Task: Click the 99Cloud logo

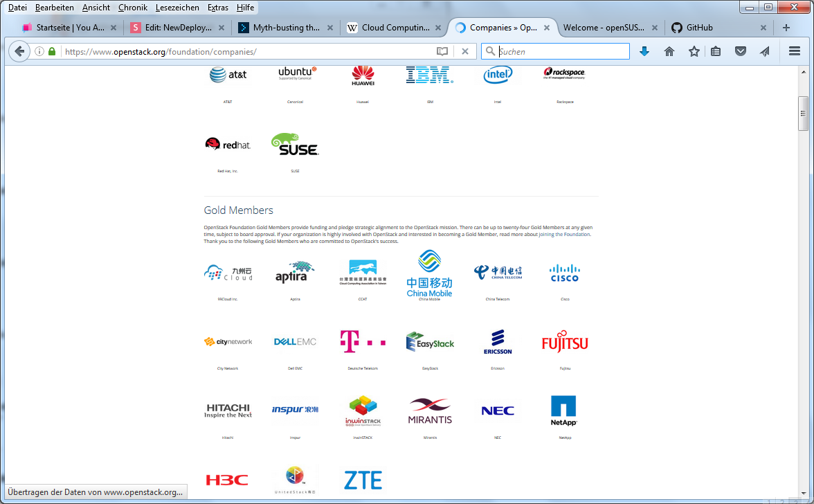Action: pos(228,273)
